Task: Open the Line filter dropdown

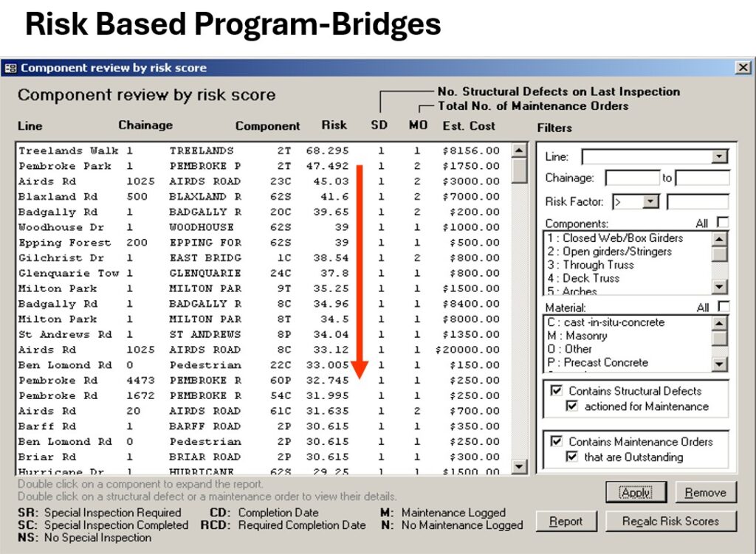Action: [719, 156]
